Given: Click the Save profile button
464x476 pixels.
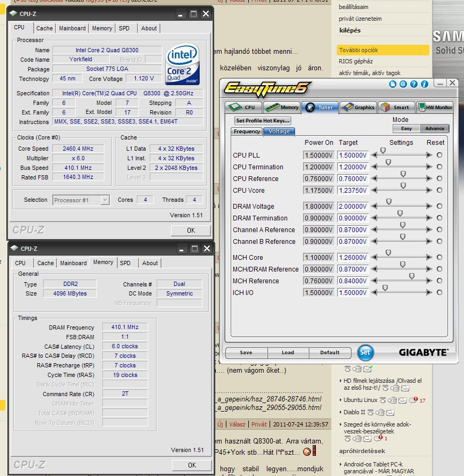Looking at the screenshot, I should [246, 352].
